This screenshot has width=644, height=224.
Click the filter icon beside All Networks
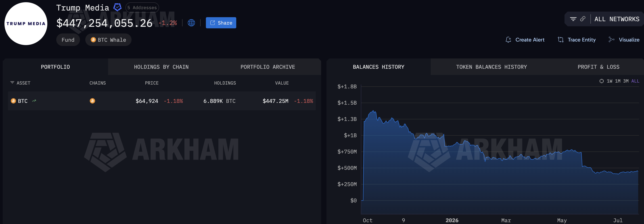pyautogui.click(x=573, y=19)
